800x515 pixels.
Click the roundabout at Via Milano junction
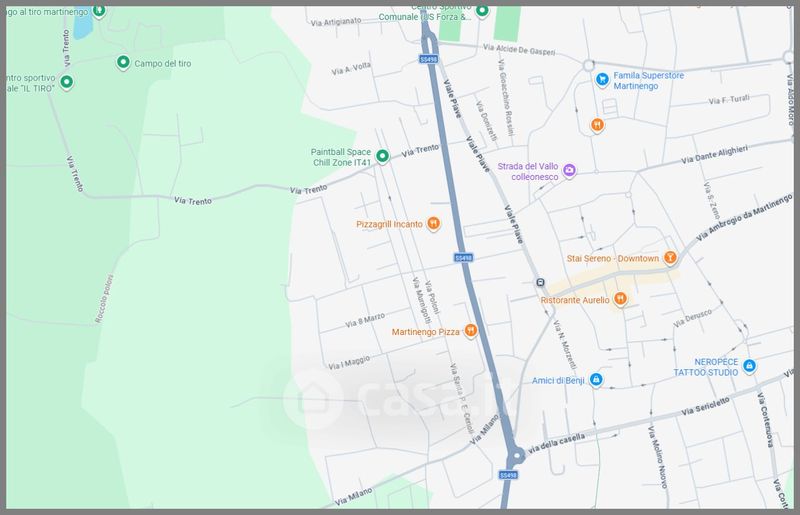tap(514, 459)
